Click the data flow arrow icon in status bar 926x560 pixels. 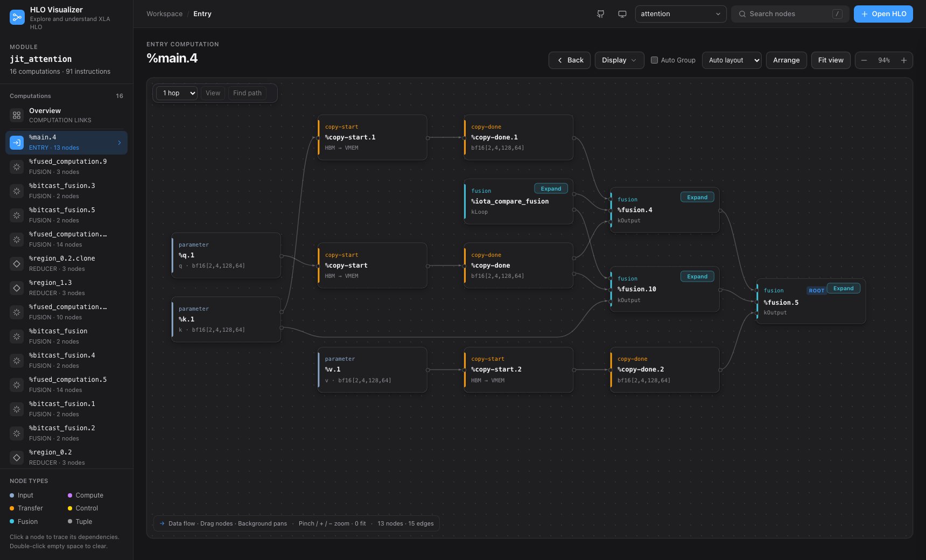[162, 523]
